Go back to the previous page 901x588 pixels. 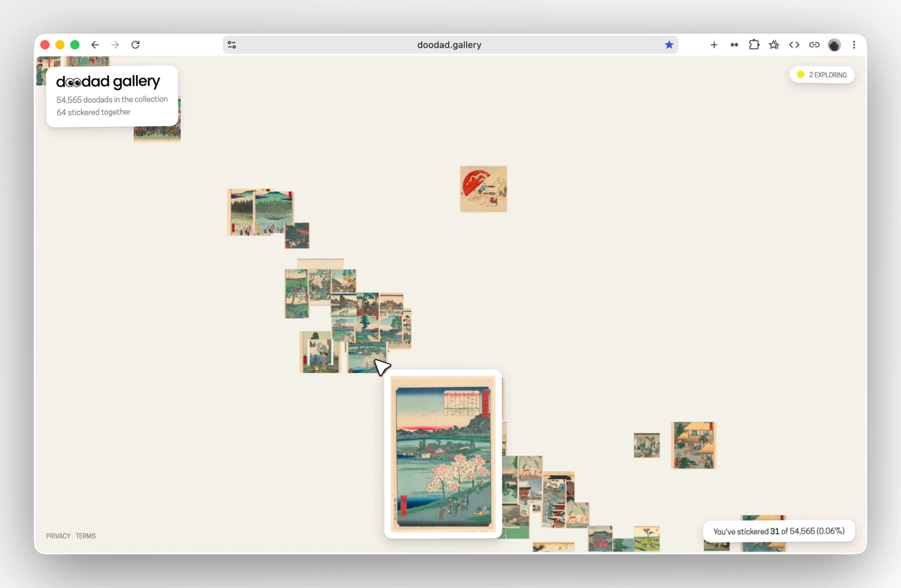[95, 45]
